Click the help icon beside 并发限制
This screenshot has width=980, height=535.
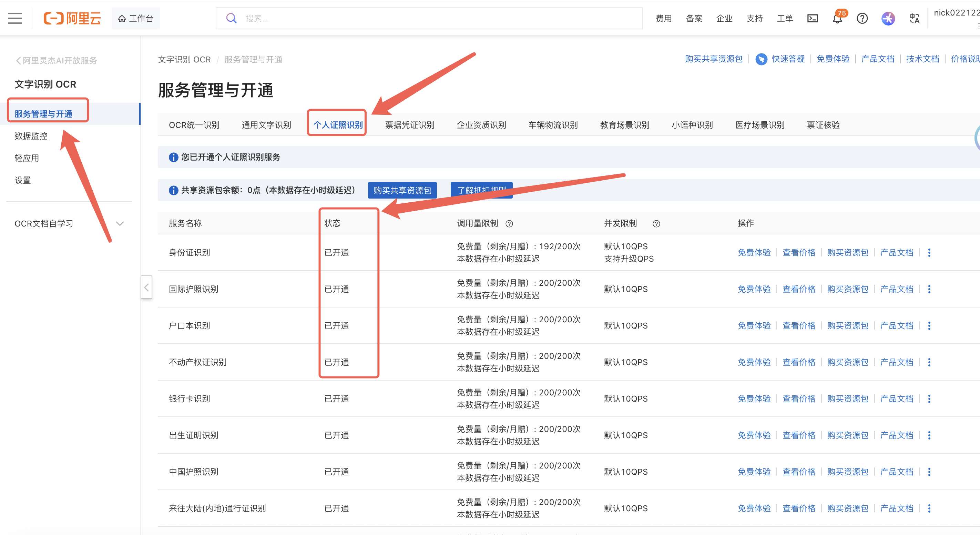tap(656, 224)
